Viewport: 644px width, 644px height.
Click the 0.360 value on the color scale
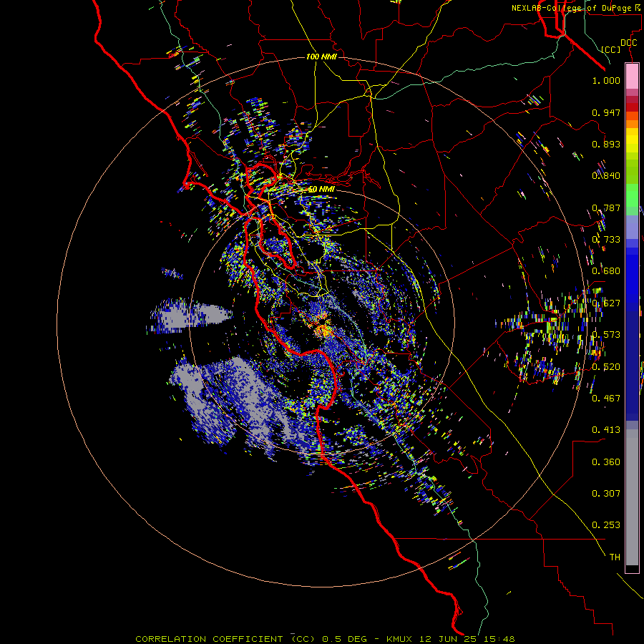click(x=606, y=462)
